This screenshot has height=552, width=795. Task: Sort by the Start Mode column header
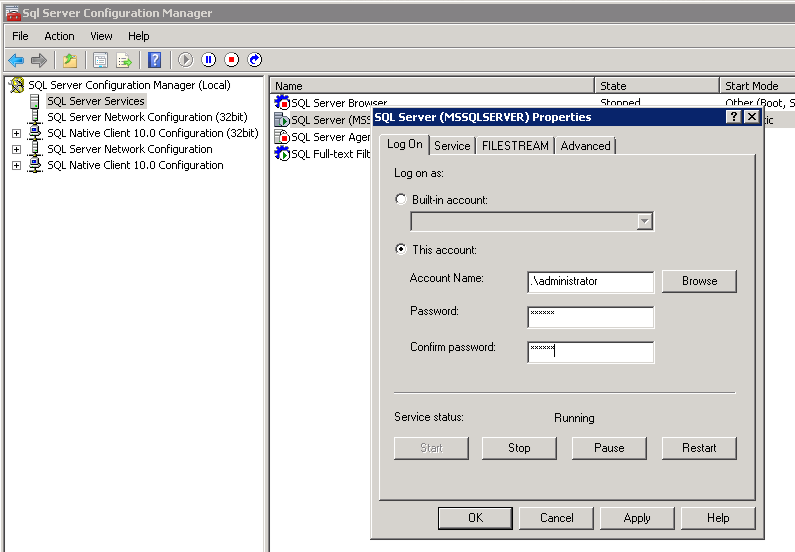click(x=757, y=86)
